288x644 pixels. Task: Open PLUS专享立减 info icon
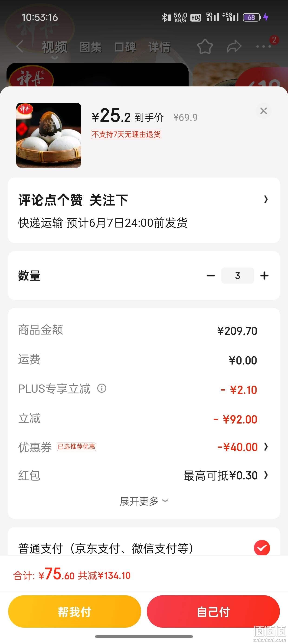102,388
